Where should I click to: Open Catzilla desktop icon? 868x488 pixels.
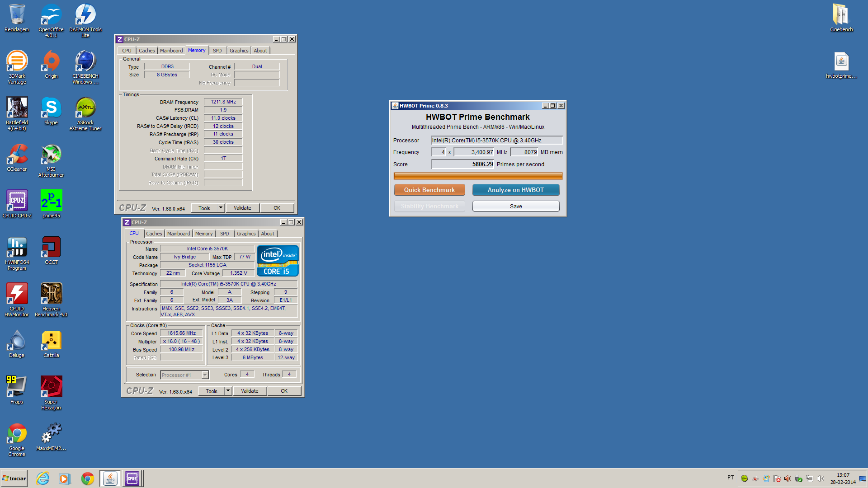point(51,344)
